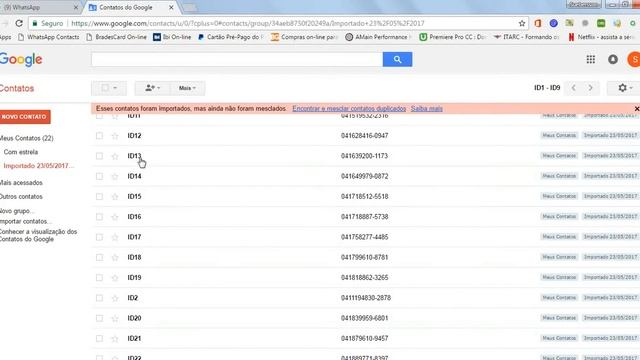Bookmark this page with the star icon
The width and height of the screenshot is (640, 360).
522,23
